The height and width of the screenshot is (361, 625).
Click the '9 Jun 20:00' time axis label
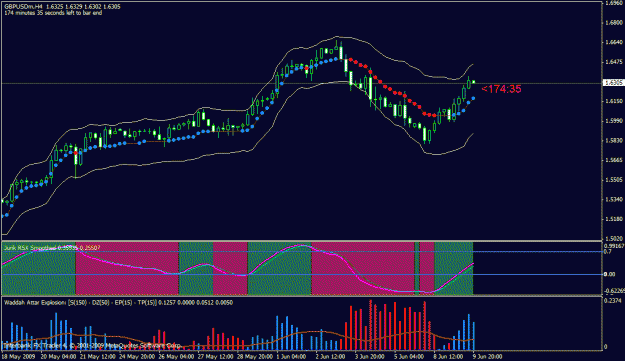(x=487, y=356)
